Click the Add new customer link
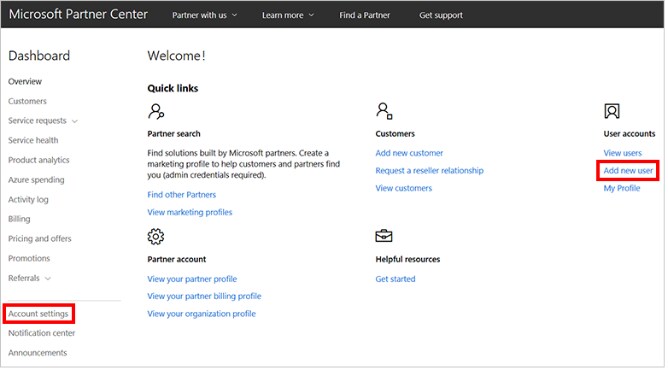 point(409,153)
